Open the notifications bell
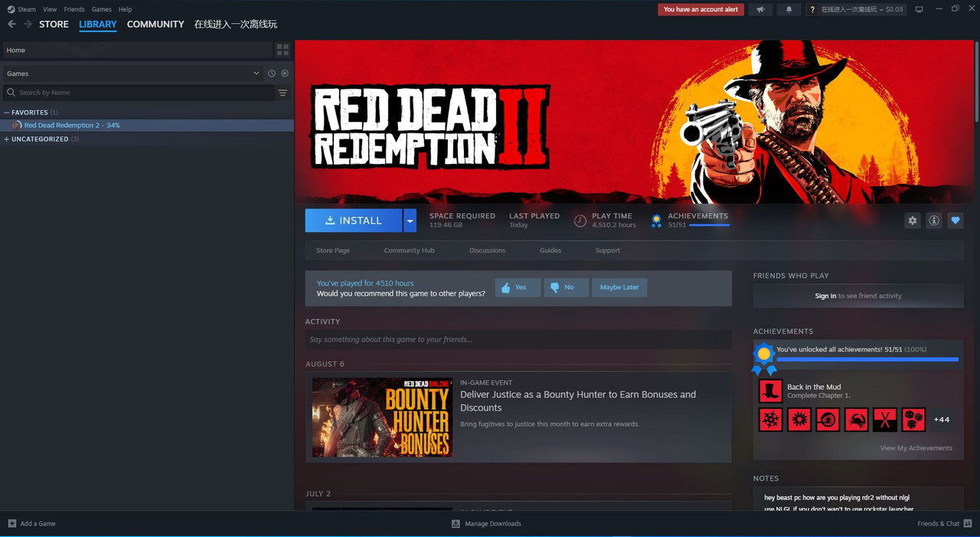The width and height of the screenshot is (980, 537). [x=789, y=9]
